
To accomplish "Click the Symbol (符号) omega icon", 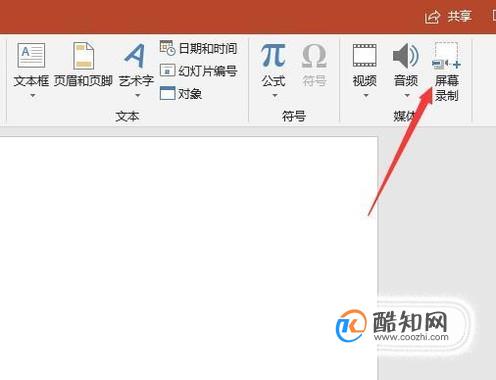I will [x=314, y=56].
